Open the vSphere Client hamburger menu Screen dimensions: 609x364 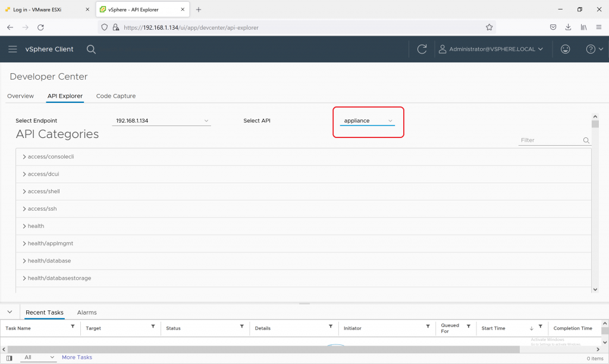[12, 49]
